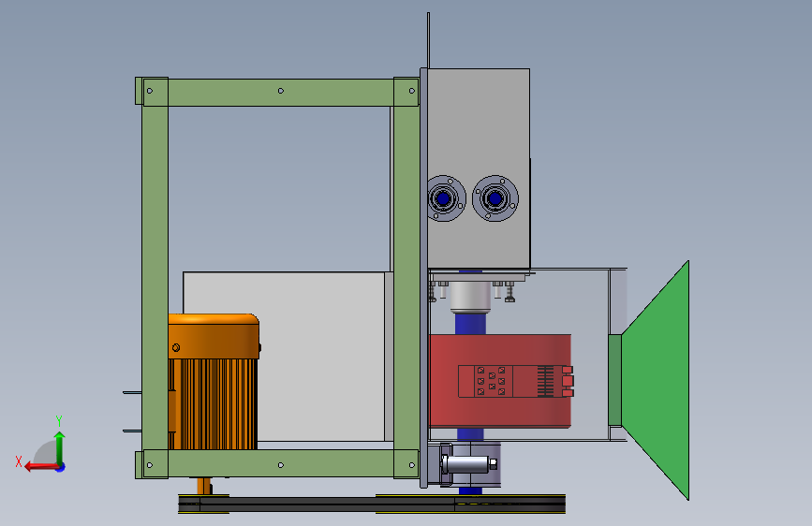Pick the small silver cylinder near base
This screenshot has height=526, width=812.
468,463
